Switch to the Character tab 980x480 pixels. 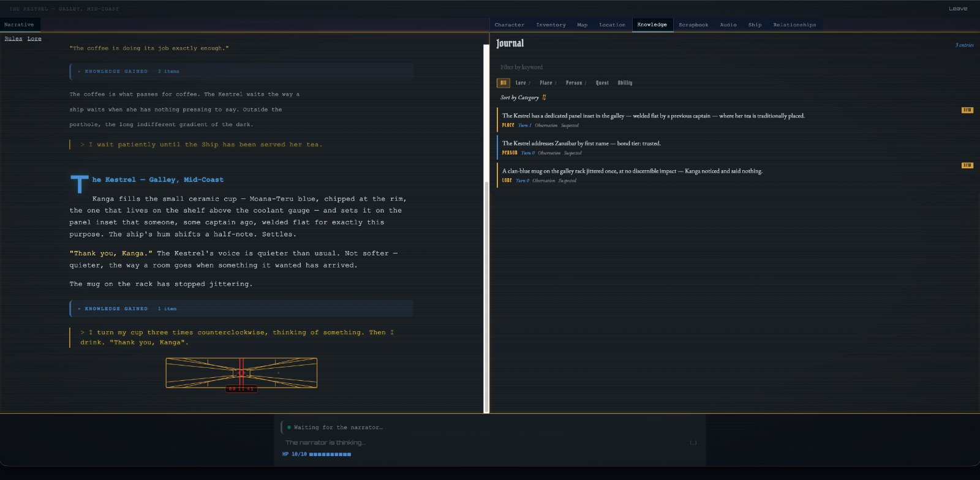[510, 25]
